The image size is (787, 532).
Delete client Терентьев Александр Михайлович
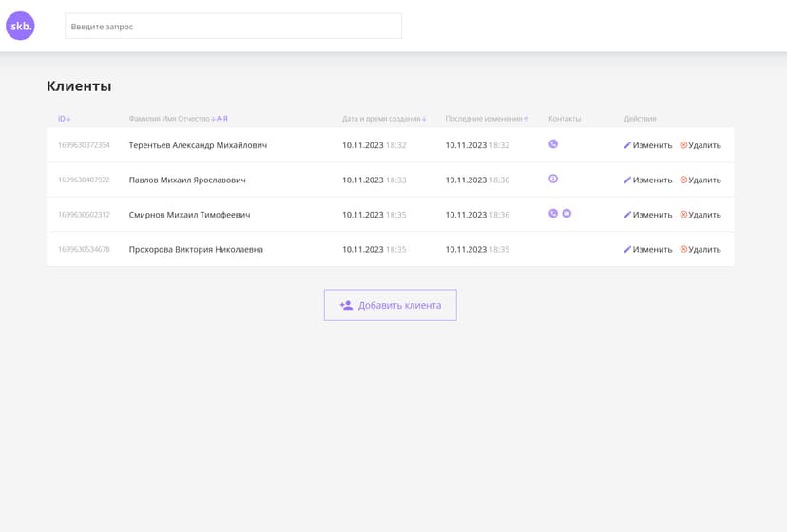click(x=701, y=145)
